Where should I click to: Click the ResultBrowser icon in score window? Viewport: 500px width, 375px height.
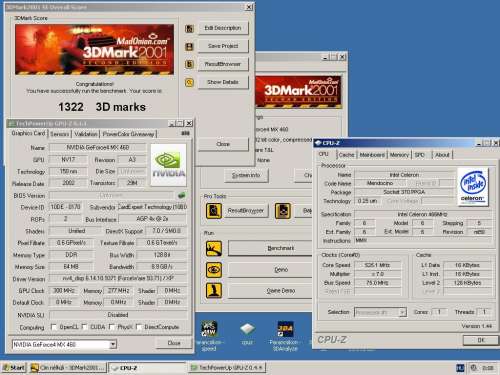189,64
